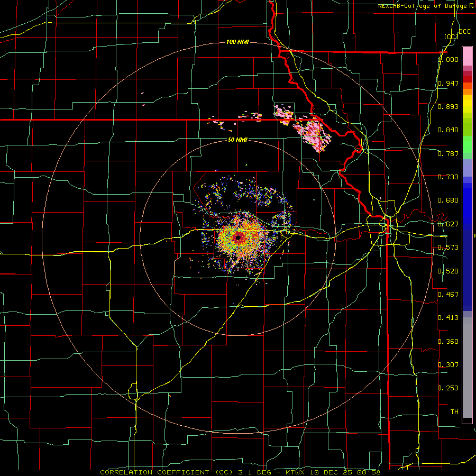The height and width of the screenshot is (476, 476).
Task: Click the [CC] label above the color bar
Action: click(x=452, y=36)
